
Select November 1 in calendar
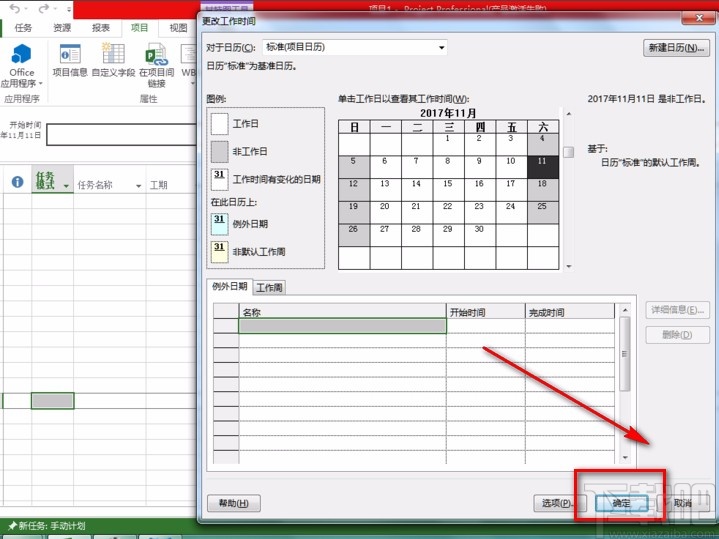coord(448,144)
